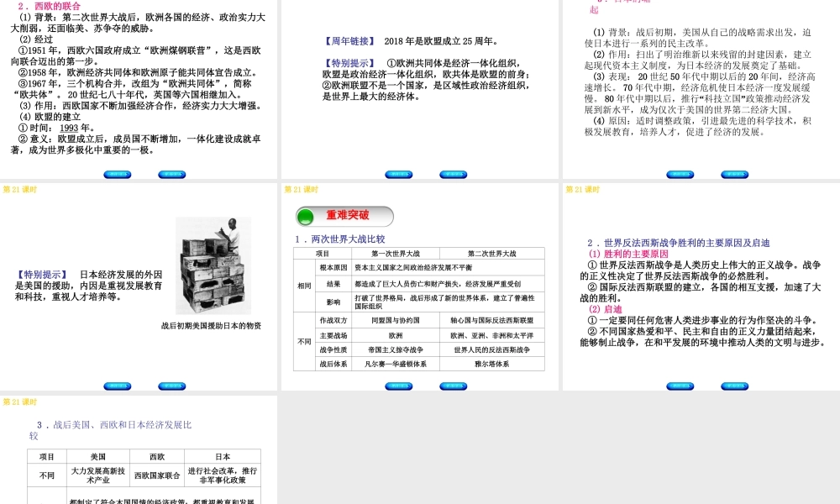Select the heading 1．两次世界大战比较
This screenshot has height=504, width=840.
340,239
